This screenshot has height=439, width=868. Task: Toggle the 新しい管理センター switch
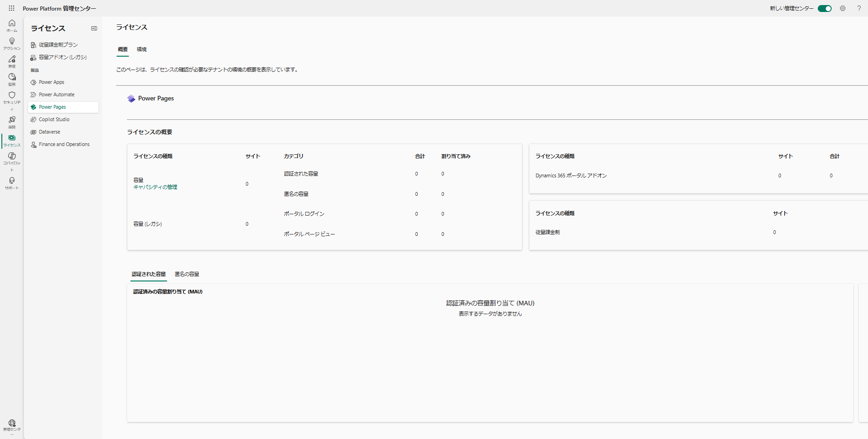(x=824, y=8)
